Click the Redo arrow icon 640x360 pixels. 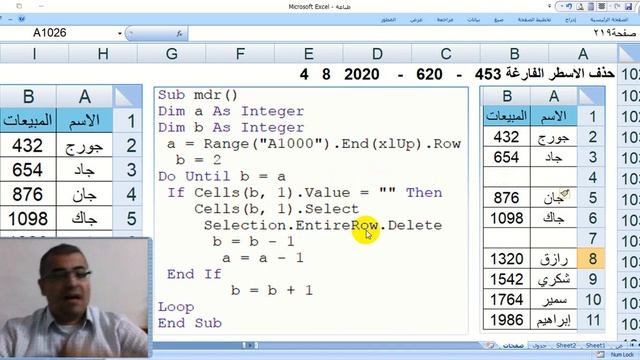click(x=617, y=6)
